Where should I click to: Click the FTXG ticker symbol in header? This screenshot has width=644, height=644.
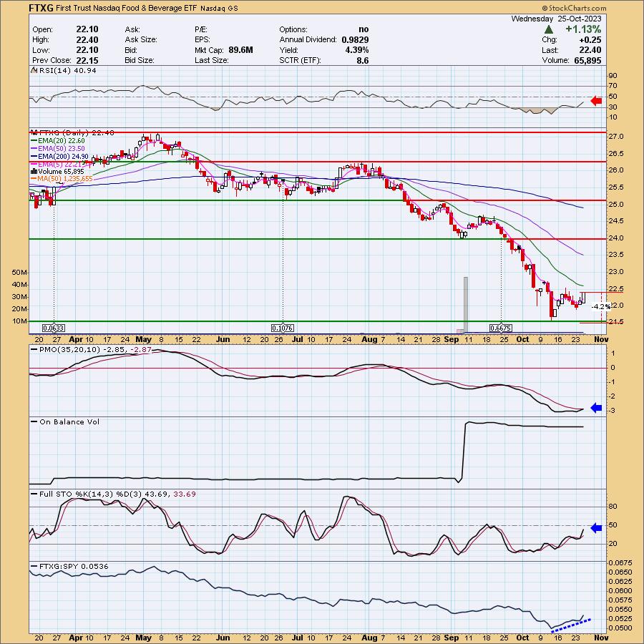pyautogui.click(x=40, y=8)
